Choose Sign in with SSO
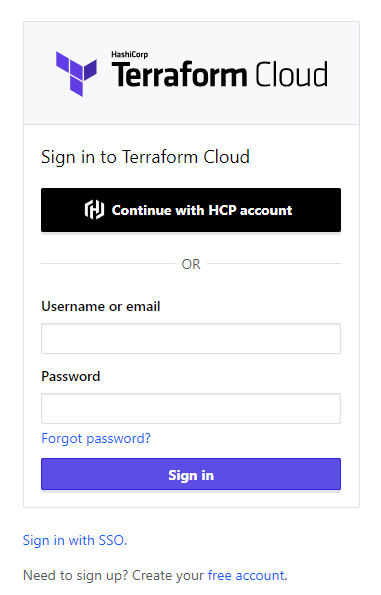The image size is (381, 595). point(75,540)
